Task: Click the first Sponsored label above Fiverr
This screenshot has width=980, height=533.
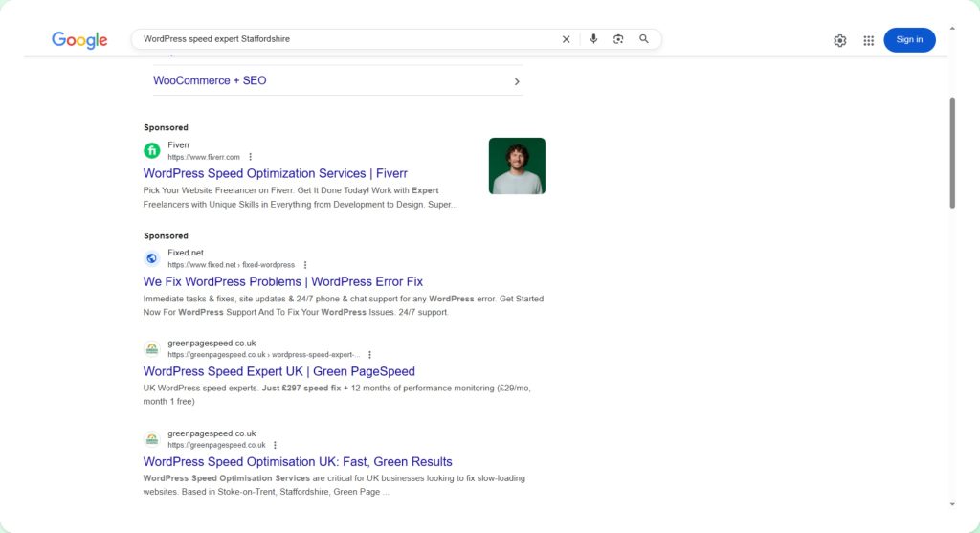Action: [166, 127]
